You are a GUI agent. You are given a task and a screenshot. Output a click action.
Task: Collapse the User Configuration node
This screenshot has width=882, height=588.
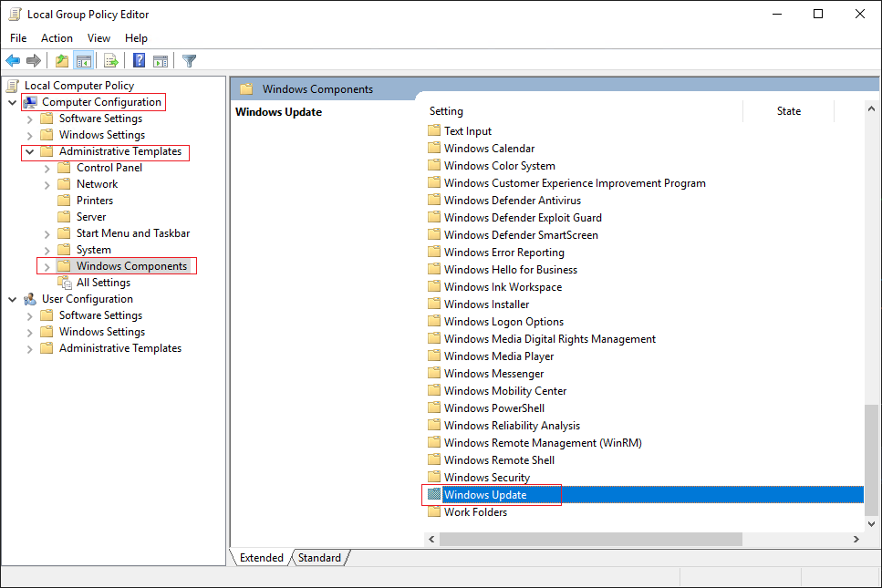13,300
